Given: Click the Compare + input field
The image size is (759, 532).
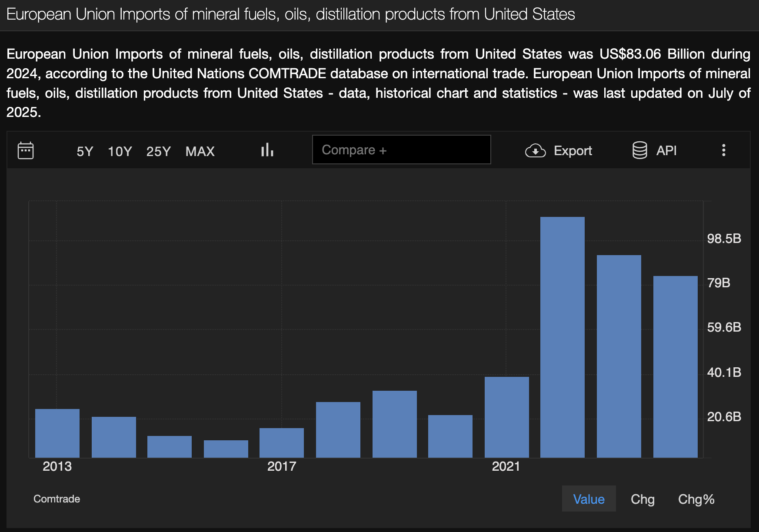Looking at the screenshot, I should (402, 150).
